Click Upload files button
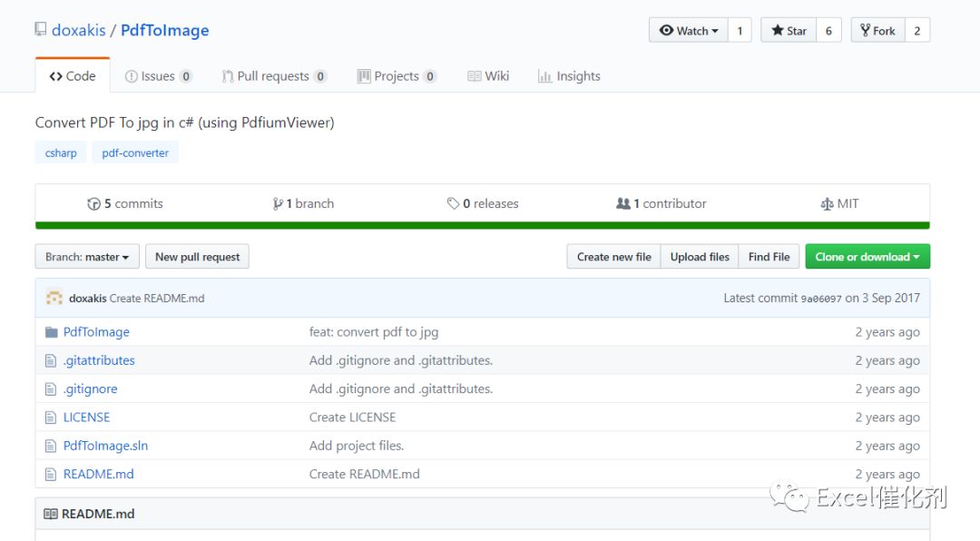 (x=700, y=256)
